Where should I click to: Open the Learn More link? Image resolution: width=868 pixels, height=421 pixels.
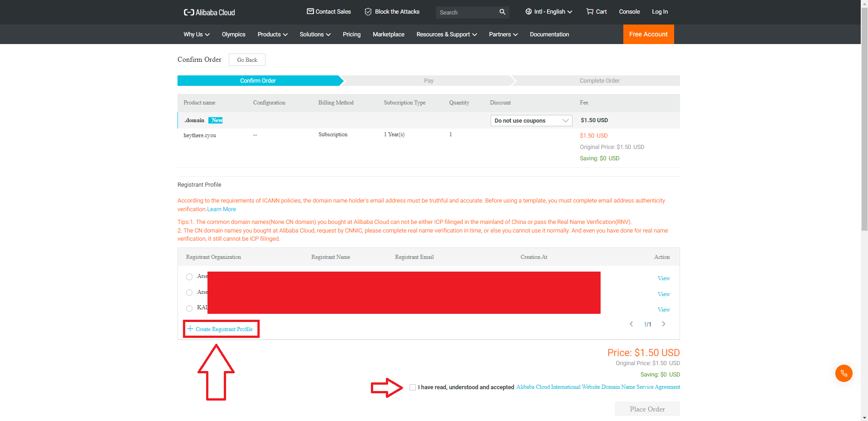point(222,209)
